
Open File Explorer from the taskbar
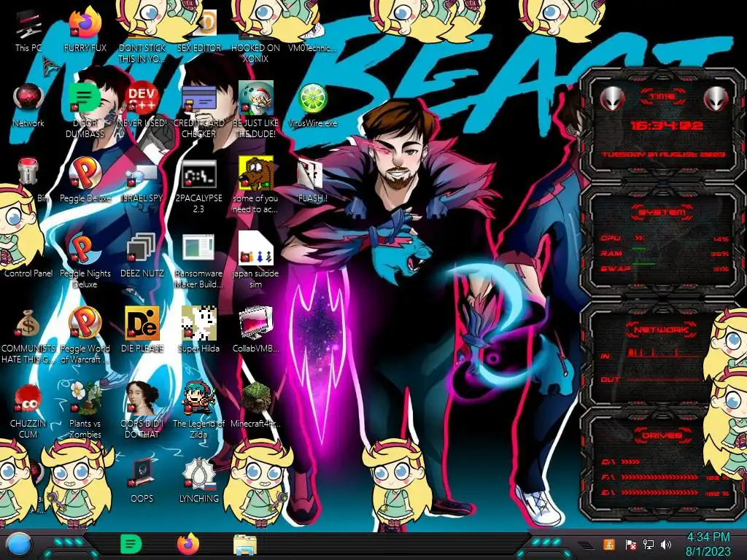(245, 545)
